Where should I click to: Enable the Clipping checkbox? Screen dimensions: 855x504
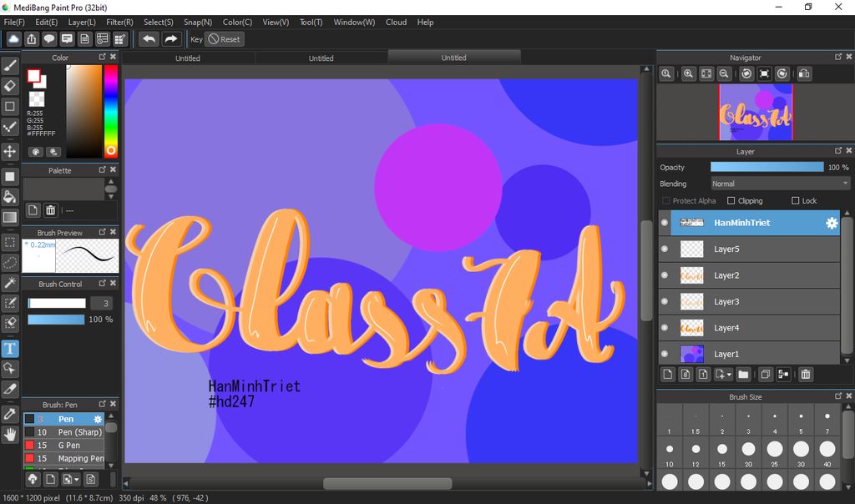[731, 200]
